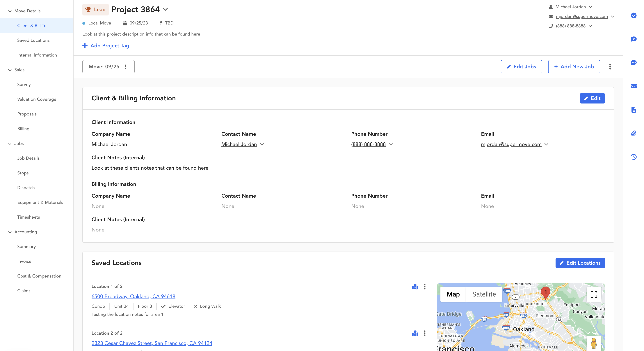The width and height of the screenshot is (644, 351).
Task: Click mjordan@supermove.com in Client Information
Action: [511, 144]
